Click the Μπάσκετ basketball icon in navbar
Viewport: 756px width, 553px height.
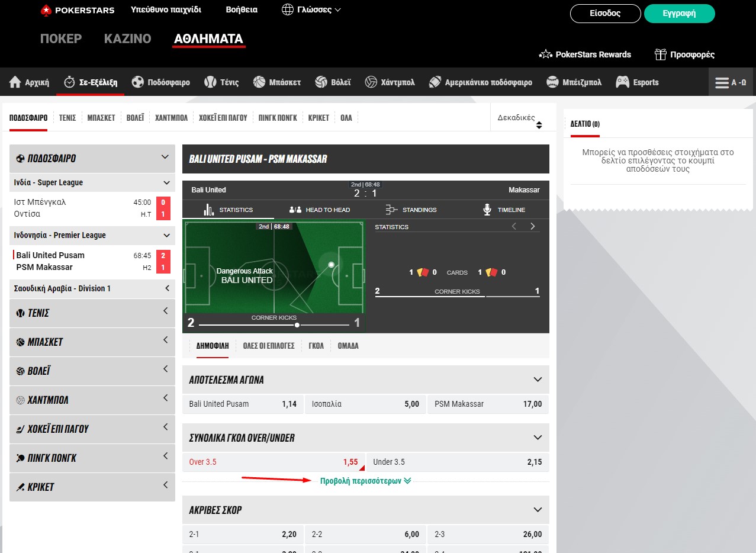259,82
